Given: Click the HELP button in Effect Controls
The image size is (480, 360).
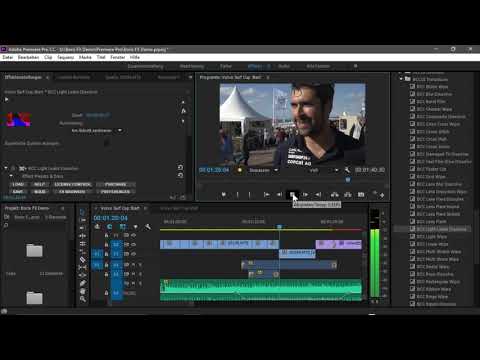Looking at the screenshot, I should click(40, 184).
